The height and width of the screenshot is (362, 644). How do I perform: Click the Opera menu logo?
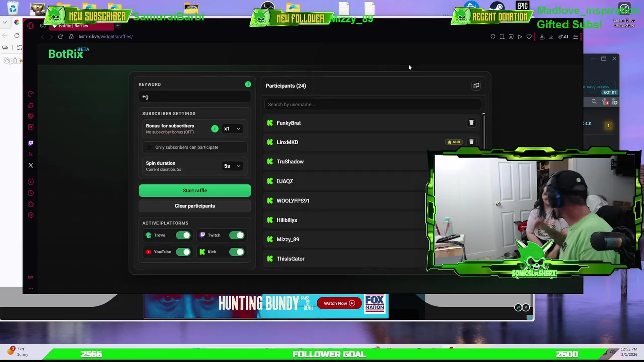click(31, 26)
